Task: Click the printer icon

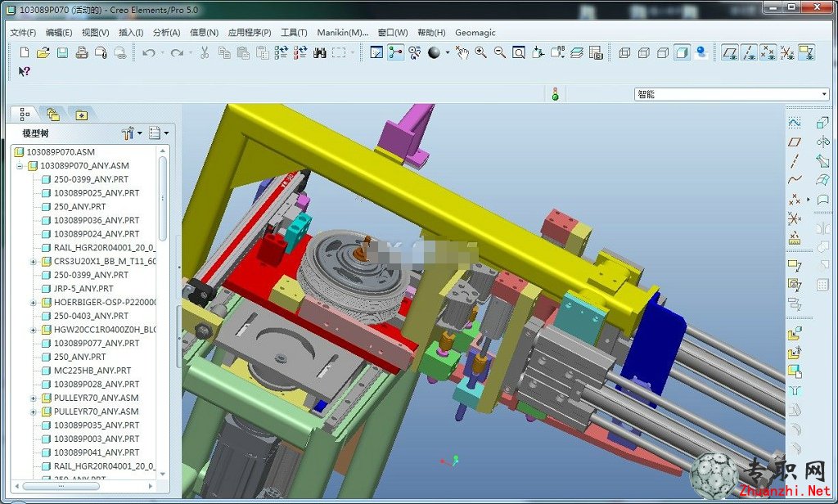Action: tap(82, 52)
